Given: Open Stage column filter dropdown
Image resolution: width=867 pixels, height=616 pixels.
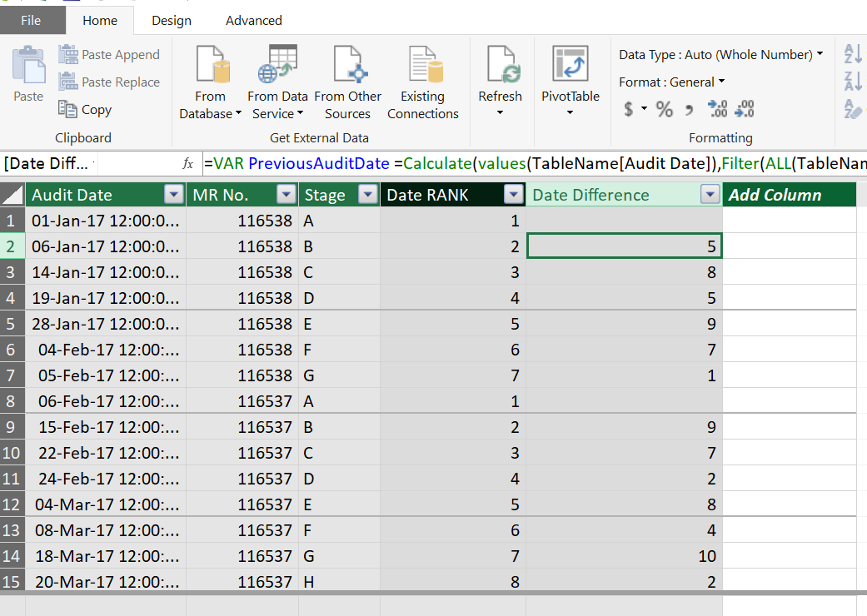Looking at the screenshot, I should point(367,195).
